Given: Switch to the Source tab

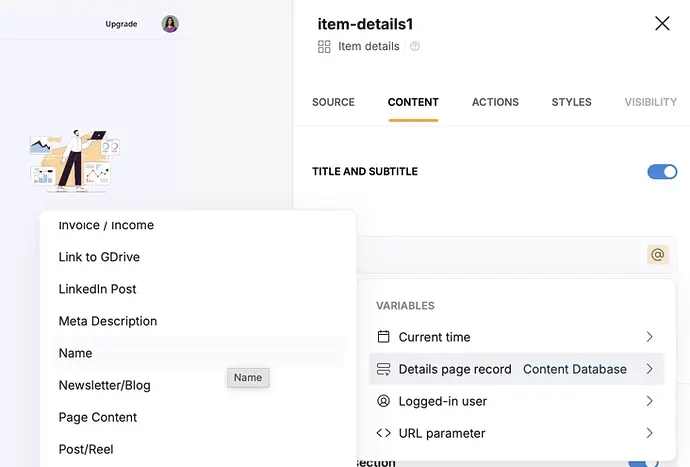Looking at the screenshot, I should (333, 102).
